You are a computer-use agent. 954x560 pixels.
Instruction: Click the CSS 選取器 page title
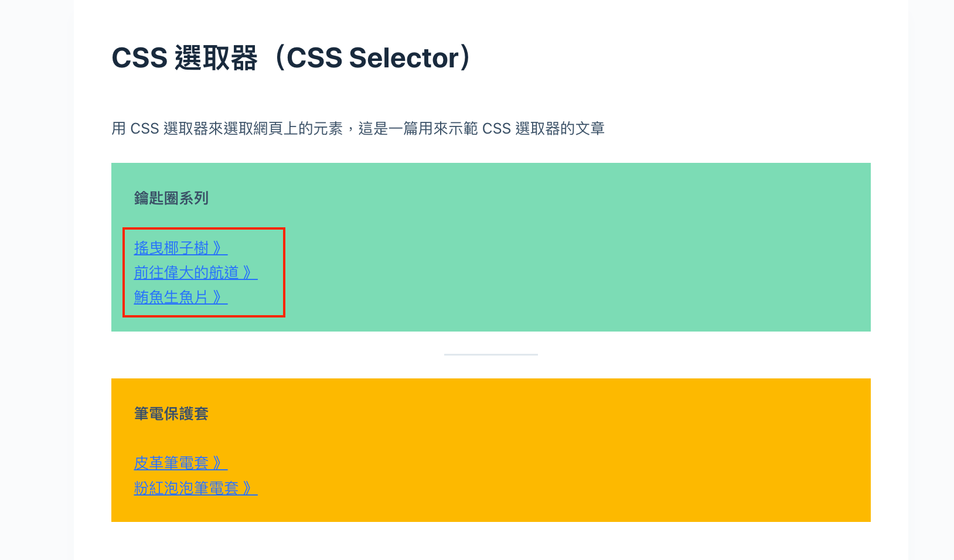(292, 57)
